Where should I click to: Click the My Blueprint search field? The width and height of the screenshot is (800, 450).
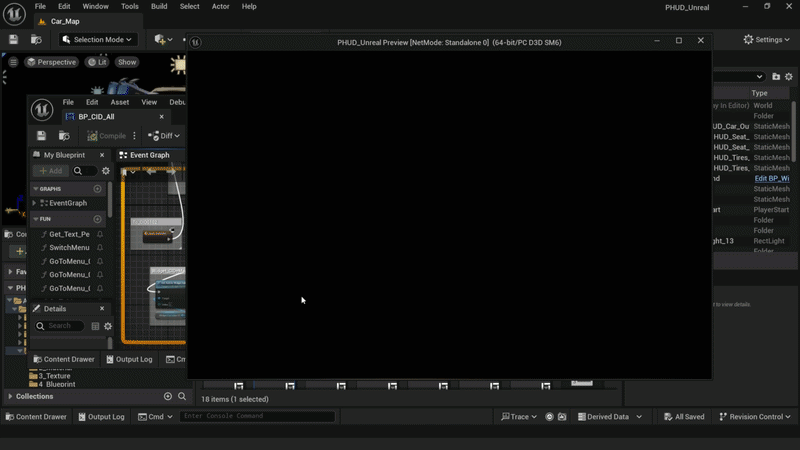[x=85, y=171]
